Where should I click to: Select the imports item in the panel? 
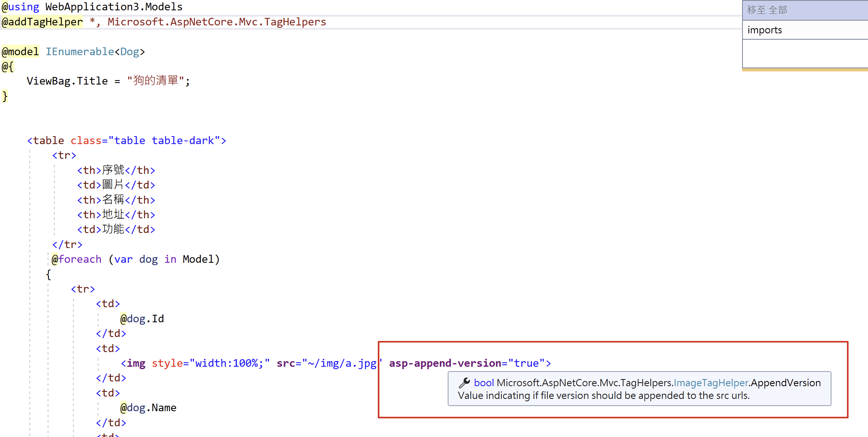[x=764, y=30]
